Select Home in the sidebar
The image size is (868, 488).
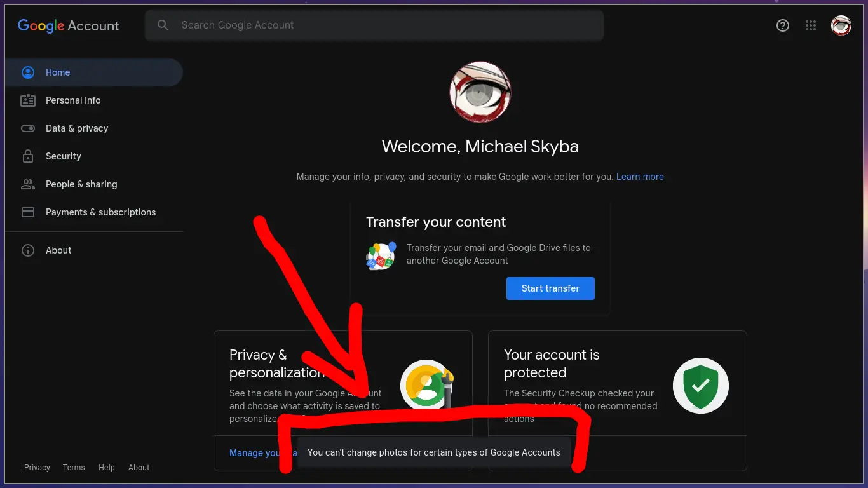click(x=94, y=72)
